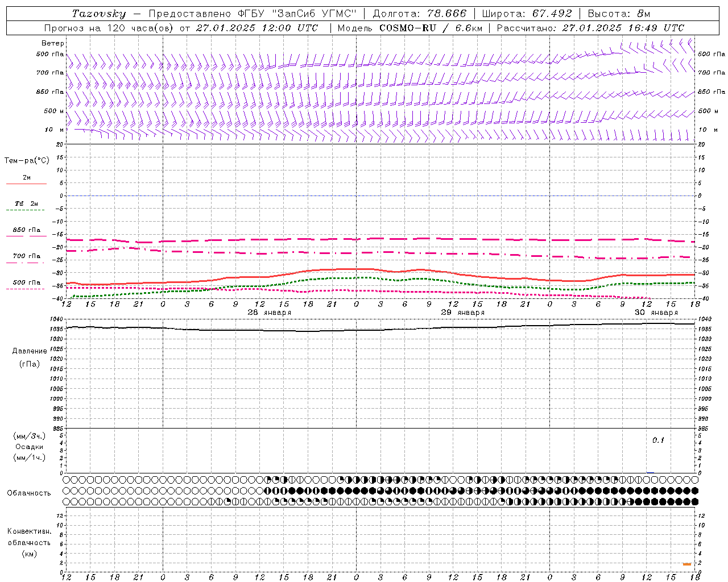This screenshot has height=582, width=728.
Task: Select the calculation time "16:49 UTC"
Action: click(x=656, y=28)
